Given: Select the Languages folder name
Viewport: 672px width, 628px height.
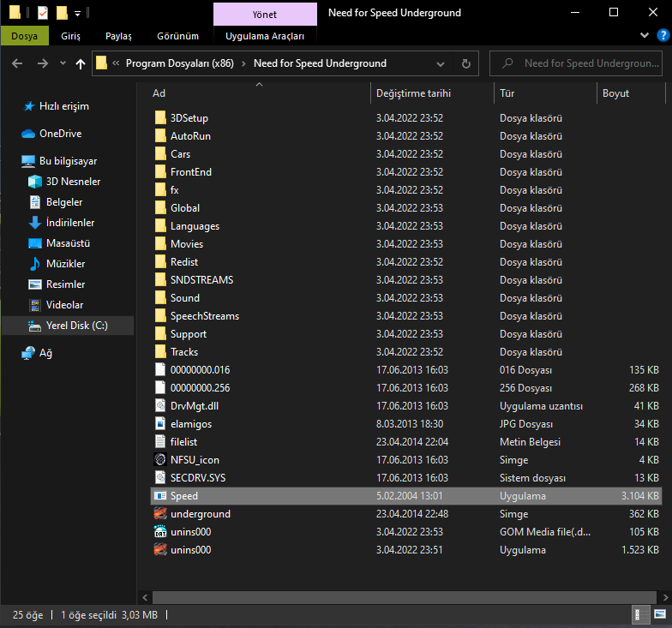Looking at the screenshot, I should point(195,226).
